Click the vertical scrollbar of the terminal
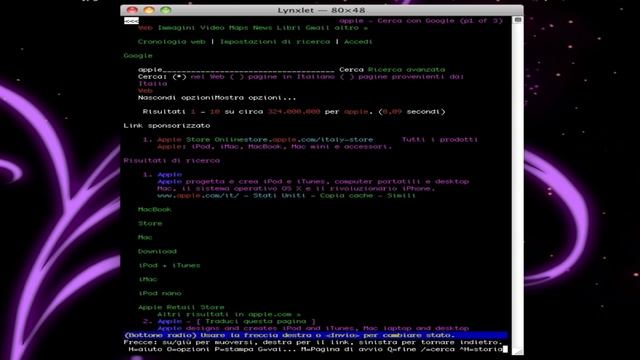Image resolution: width=640 pixels, height=360 pixels. [x=518, y=186]
